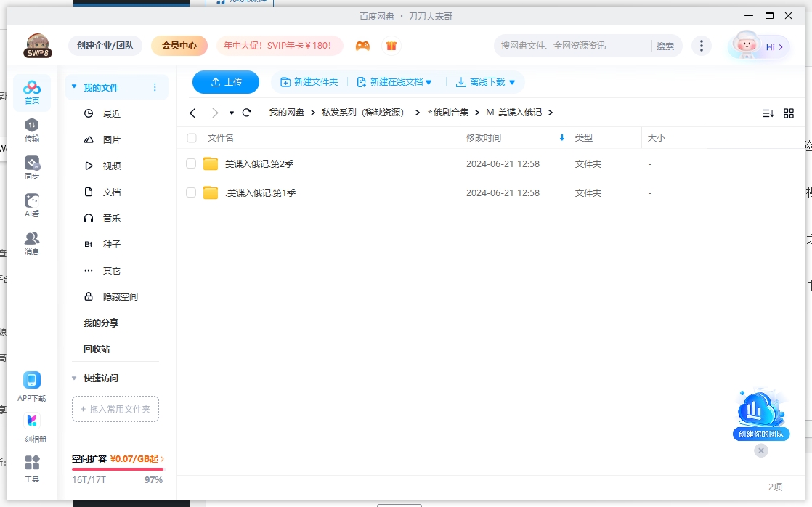Check the box for 美谍入俄记.第2季
This screenshot has height=507, width=812.
[191, 164]
